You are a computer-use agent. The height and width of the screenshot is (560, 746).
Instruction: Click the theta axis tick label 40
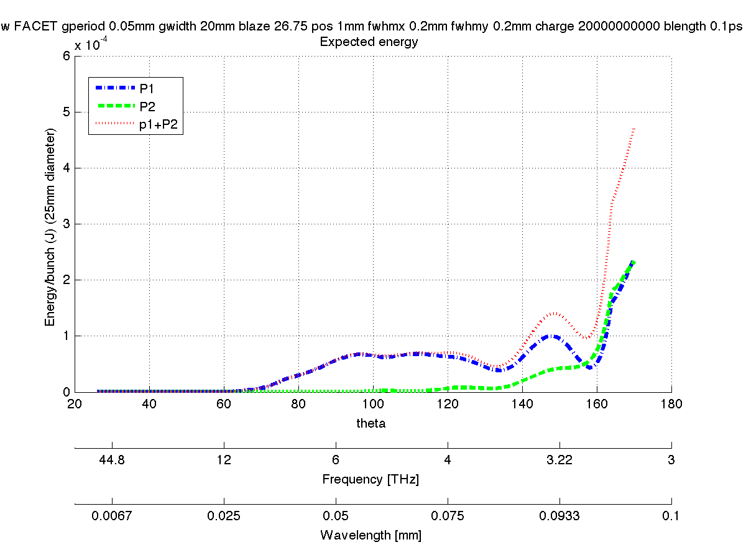149,404
